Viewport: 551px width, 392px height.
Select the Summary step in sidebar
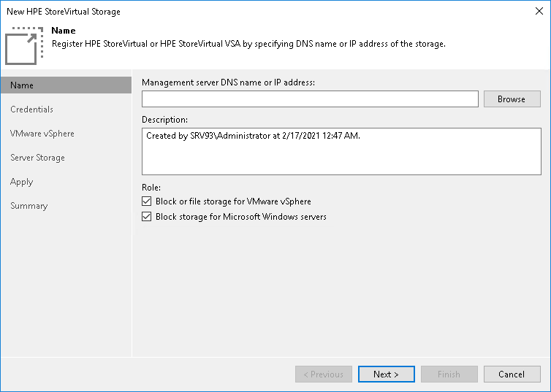(29, 206)
